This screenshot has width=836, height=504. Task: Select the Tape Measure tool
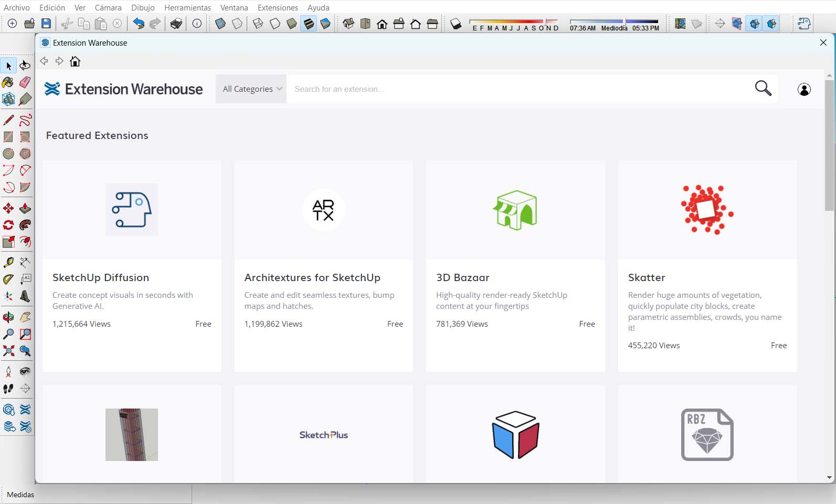pyautogui.click(x=8, y=262)
